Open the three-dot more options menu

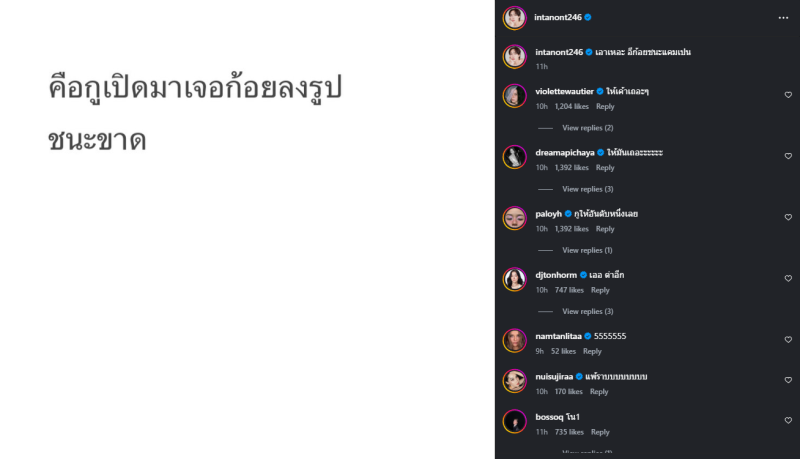(x=783, y=18)
